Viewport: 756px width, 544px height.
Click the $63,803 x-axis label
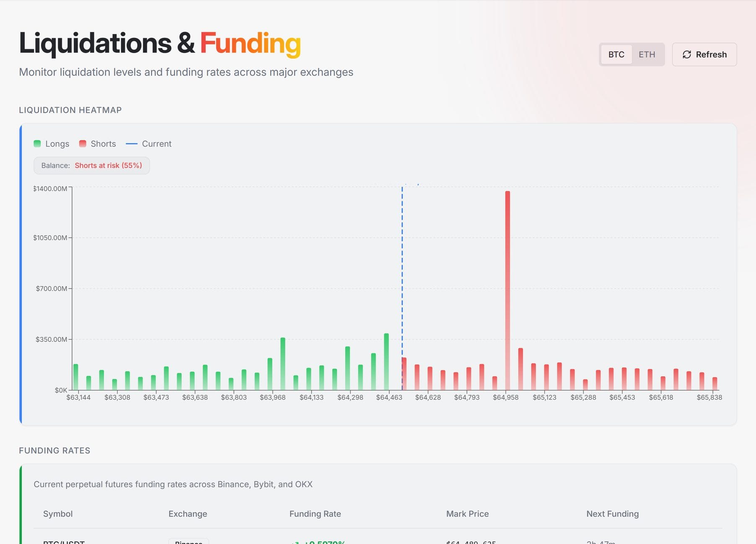[234, 397]
